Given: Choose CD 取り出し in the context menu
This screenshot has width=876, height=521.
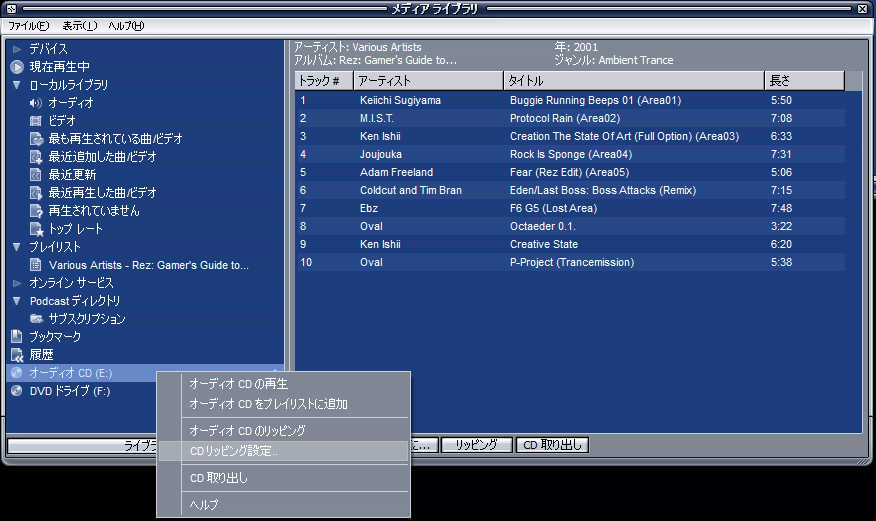Looking at the screenshot, I should [x=283, y=478].
